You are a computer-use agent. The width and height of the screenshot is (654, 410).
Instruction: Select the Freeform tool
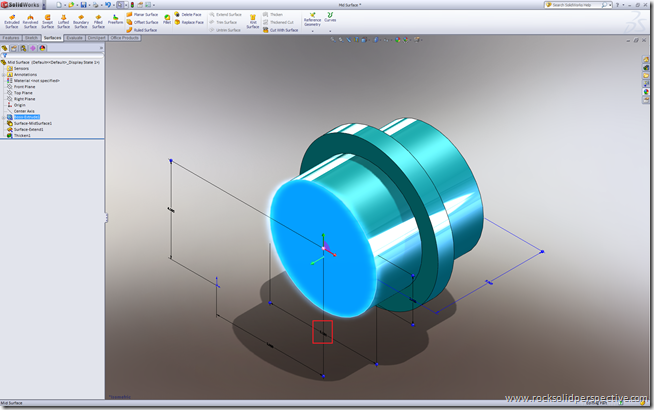point(116,20)
